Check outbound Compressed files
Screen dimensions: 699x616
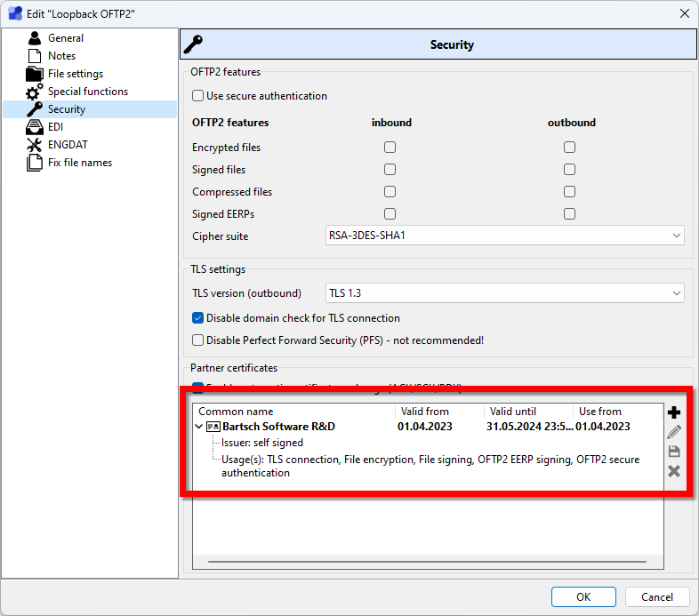click(x=569, y=192)
